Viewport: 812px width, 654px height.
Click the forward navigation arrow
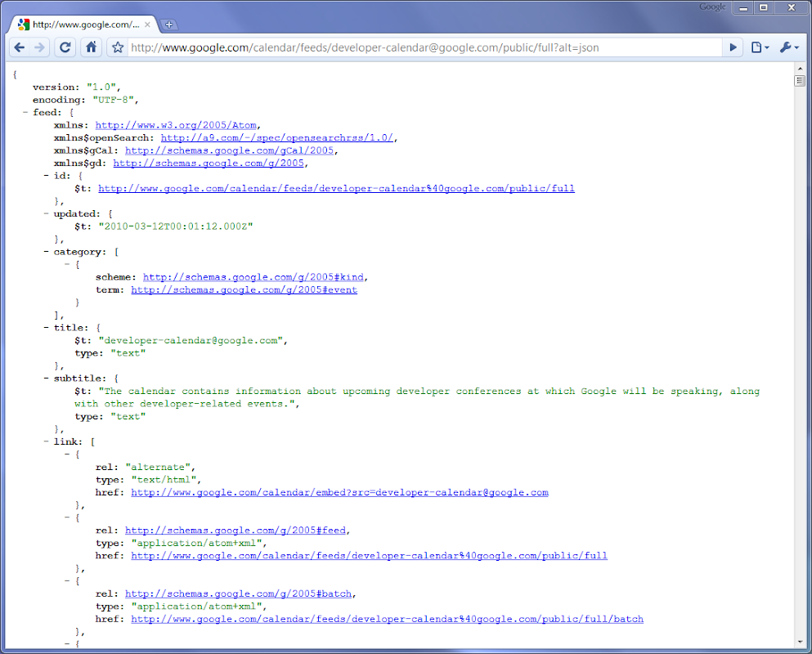click(40, 47)
